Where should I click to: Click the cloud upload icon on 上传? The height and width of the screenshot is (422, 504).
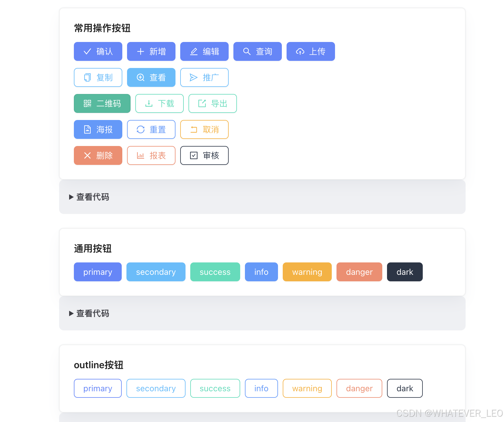click(300, 52)
